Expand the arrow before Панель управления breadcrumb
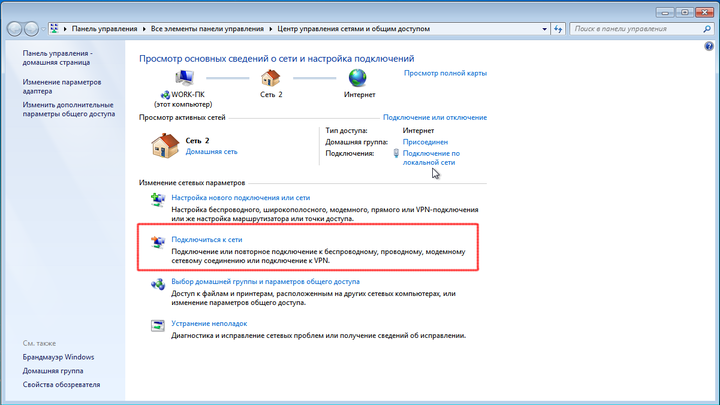The height and width of the screenshot is (405, 720). (x=65, y=29)
